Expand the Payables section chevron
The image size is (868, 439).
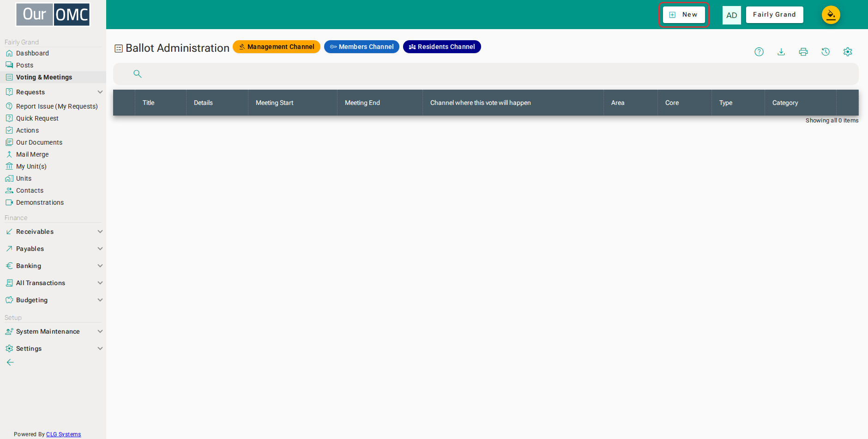(100, 249)
